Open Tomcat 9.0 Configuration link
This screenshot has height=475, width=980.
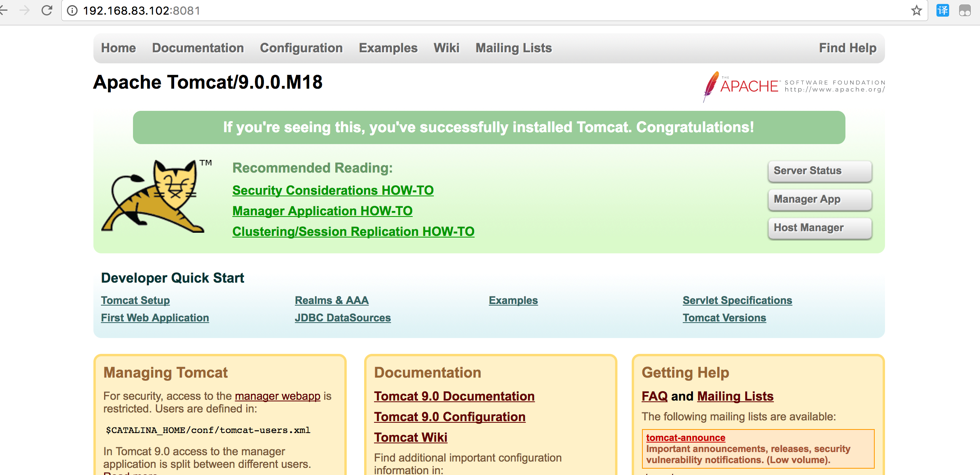coord(450,417)
